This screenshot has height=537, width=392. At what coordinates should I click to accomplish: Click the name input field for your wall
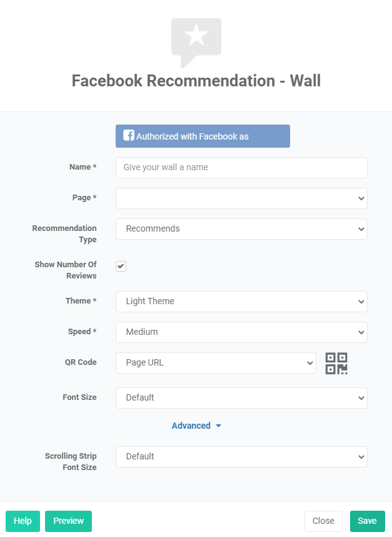[x=241, y=168]
